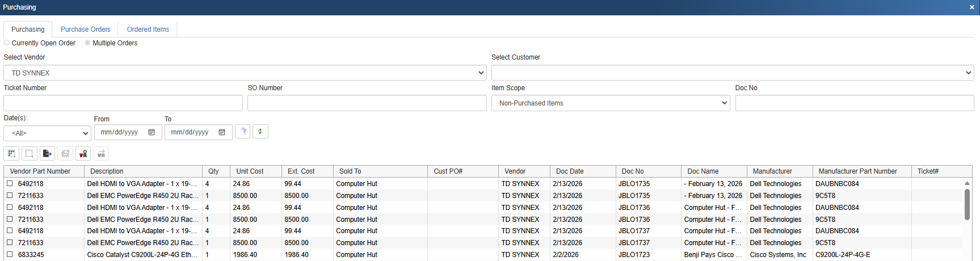Open the From date calendar picker
Screen dimensions: 980x261
tap(152, 132)
